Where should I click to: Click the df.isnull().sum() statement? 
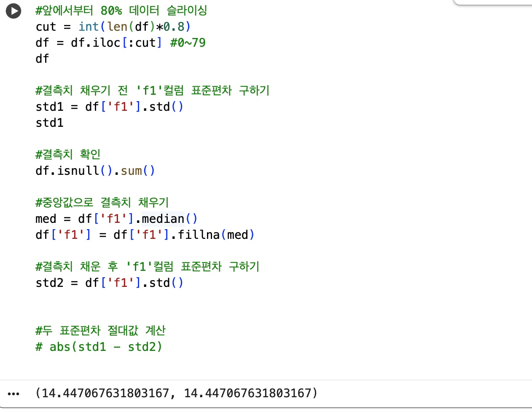coord(95,171)
